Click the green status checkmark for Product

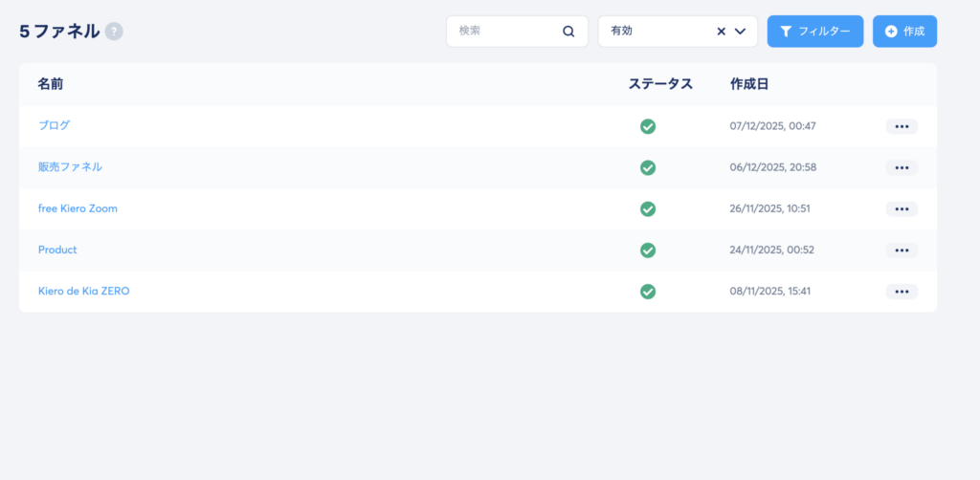(x=648, y=250)
